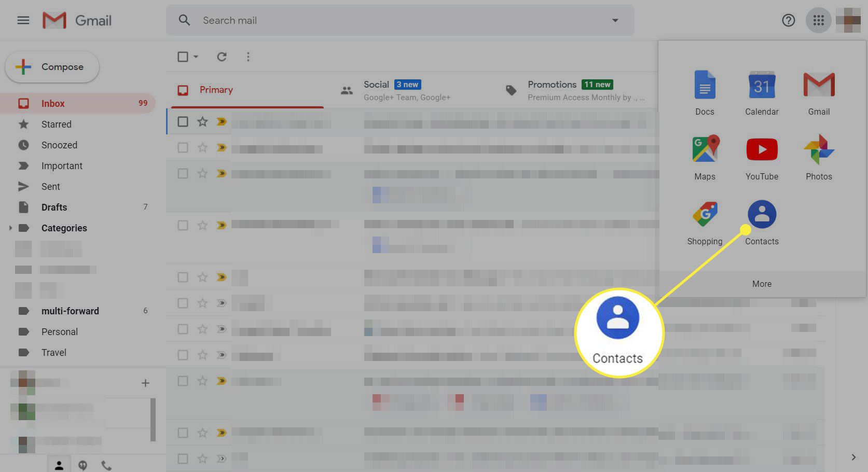Open Contacts from the apps panel
The width and height of the screenshot is (868, 472).
[762, 223]
